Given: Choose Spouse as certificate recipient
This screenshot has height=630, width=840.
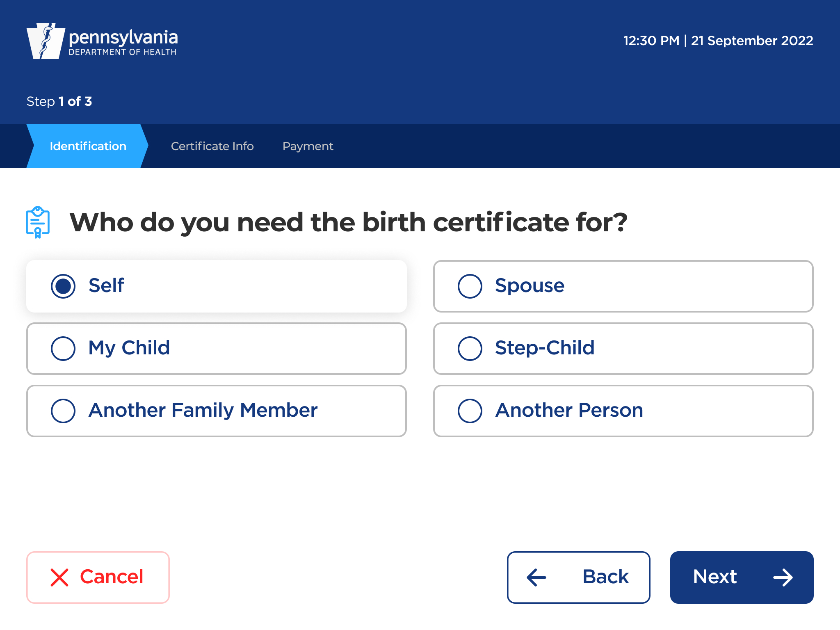Looking at the screenshot, I should pyautogui.click(x=470, y=286).
